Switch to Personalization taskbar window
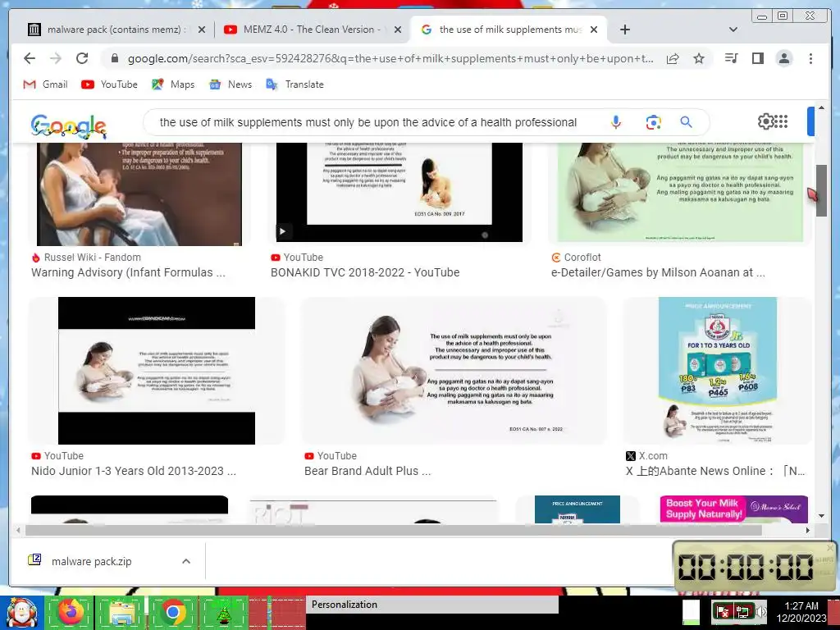The height and width of the screenshot is (630, 840). click(434, 605)
